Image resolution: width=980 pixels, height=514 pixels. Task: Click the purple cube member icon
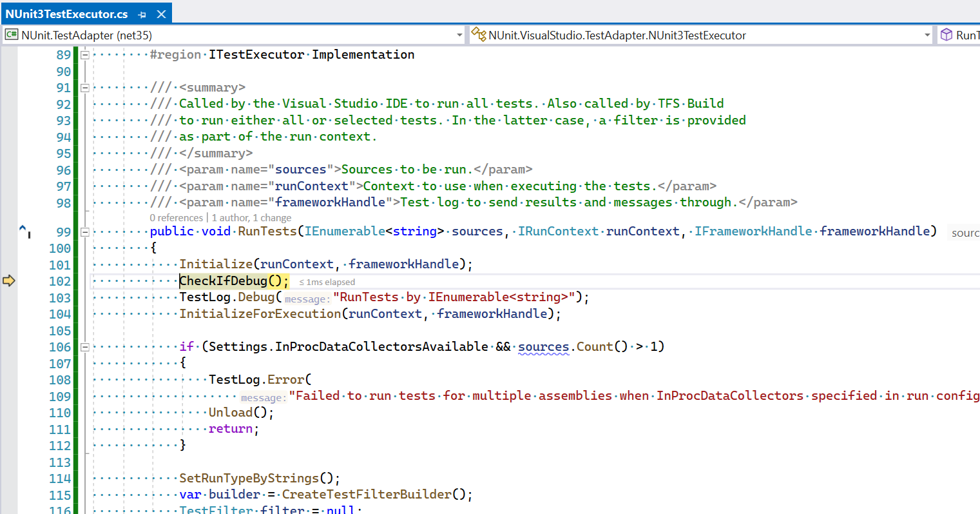coord(946,35)
